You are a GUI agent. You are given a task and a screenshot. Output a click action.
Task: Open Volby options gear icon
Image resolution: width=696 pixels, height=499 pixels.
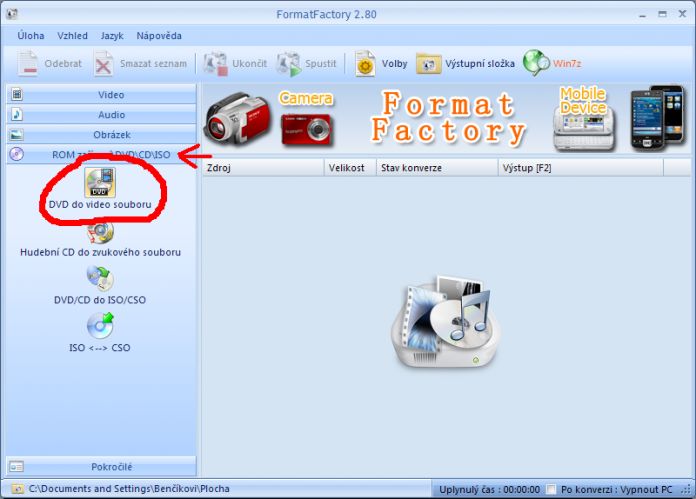[x=365, y=64]
